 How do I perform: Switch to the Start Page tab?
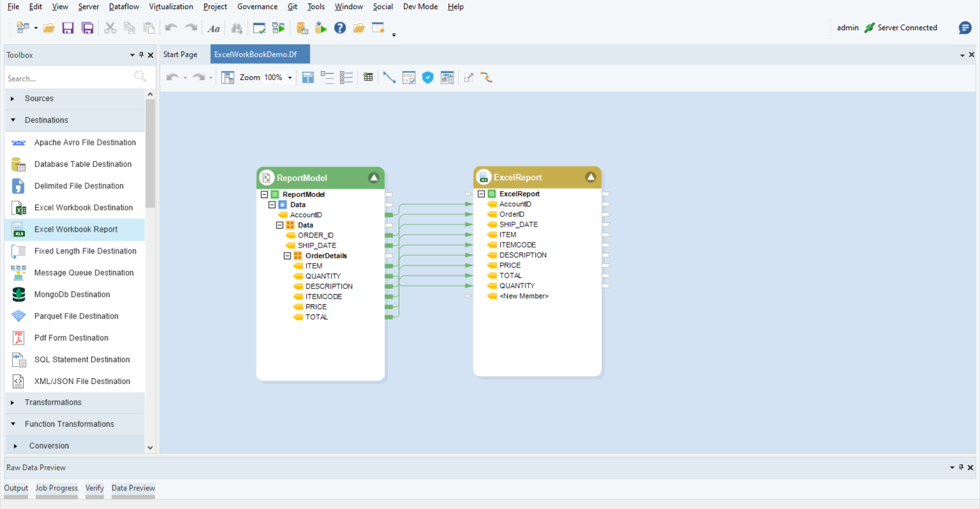click(x=180, y=55)
